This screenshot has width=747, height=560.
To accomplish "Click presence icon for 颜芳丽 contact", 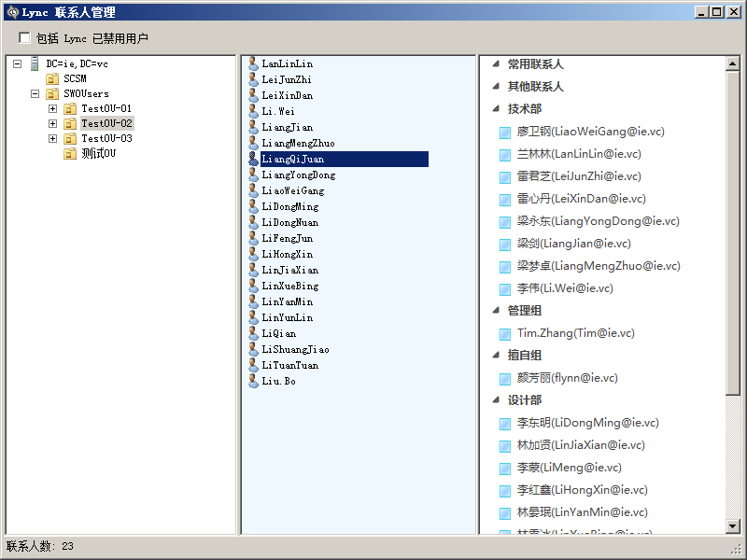I will 505,378.
